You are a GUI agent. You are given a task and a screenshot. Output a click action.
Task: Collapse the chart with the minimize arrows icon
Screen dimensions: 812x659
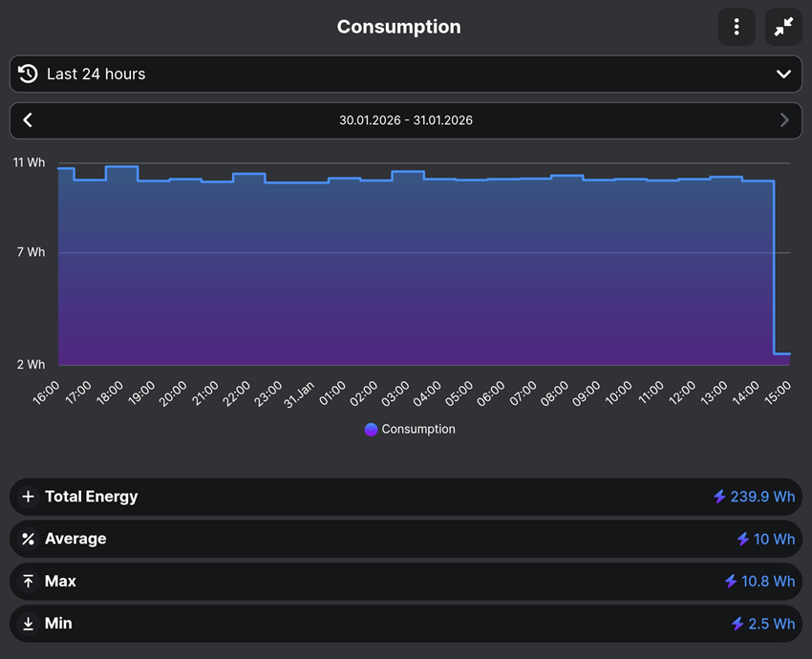[783, 27]
